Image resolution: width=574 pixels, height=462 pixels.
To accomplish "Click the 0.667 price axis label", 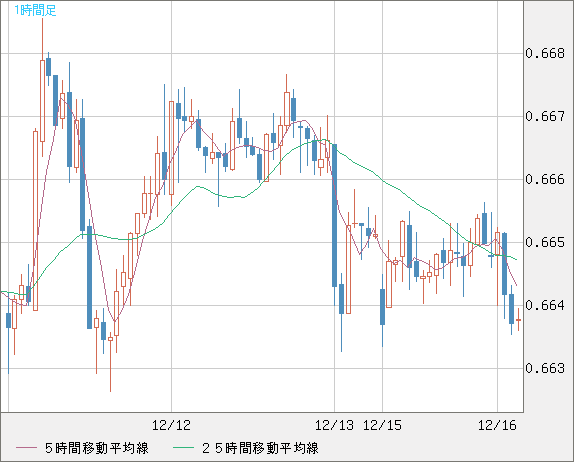I will pos(545,116).
